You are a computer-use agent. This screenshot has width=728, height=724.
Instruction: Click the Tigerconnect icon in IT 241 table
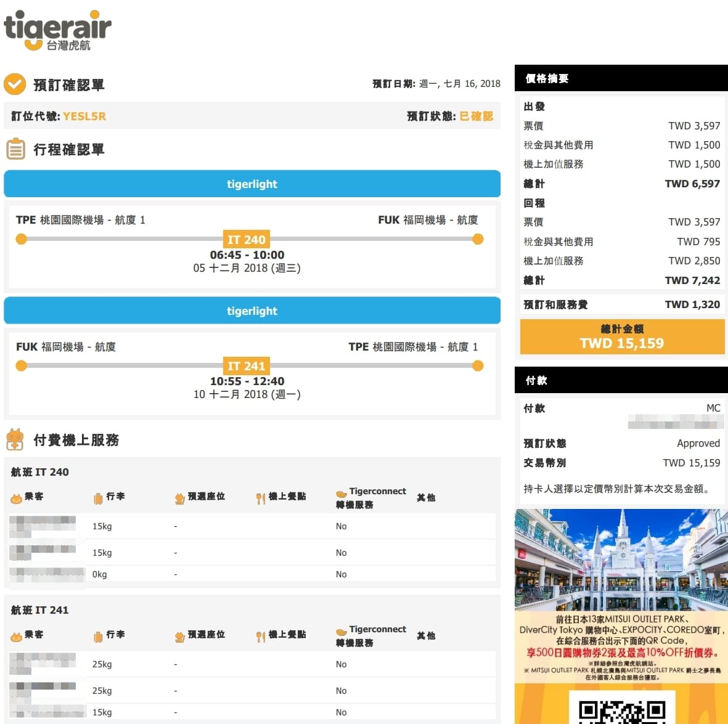[x=342, y=632]
